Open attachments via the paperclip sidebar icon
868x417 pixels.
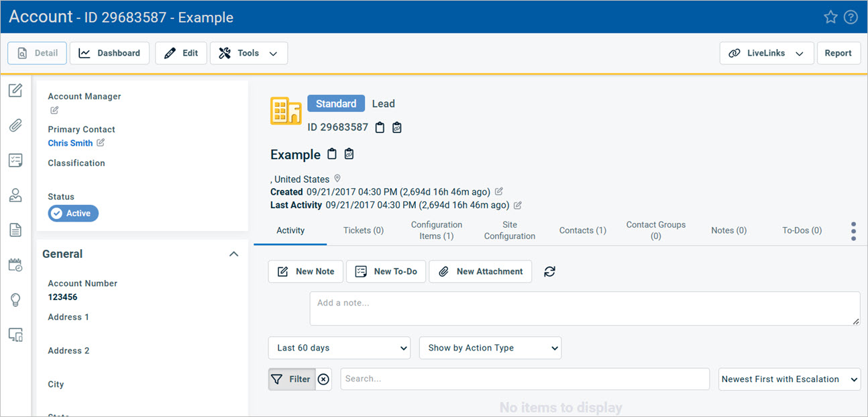(x=16, y=125)
